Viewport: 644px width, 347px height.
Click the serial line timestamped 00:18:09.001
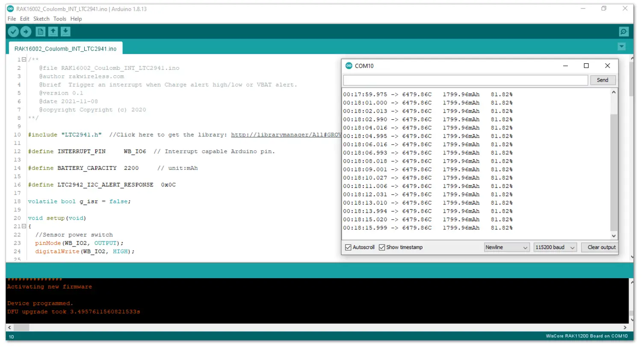[x=428, y=169]
